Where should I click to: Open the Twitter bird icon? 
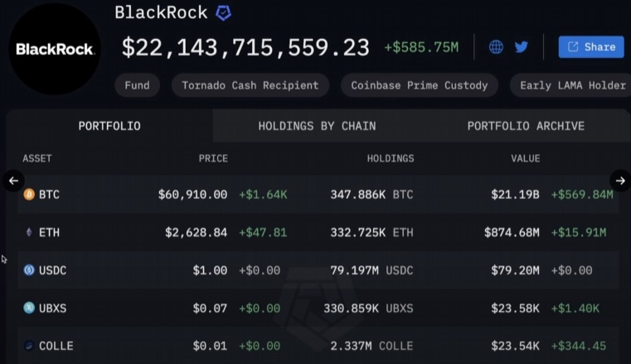(522, 47)
